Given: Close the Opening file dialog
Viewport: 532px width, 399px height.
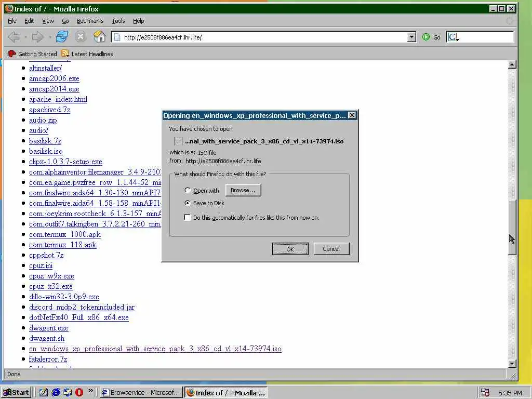Looking at the screenshot, I should click(352, 115).
